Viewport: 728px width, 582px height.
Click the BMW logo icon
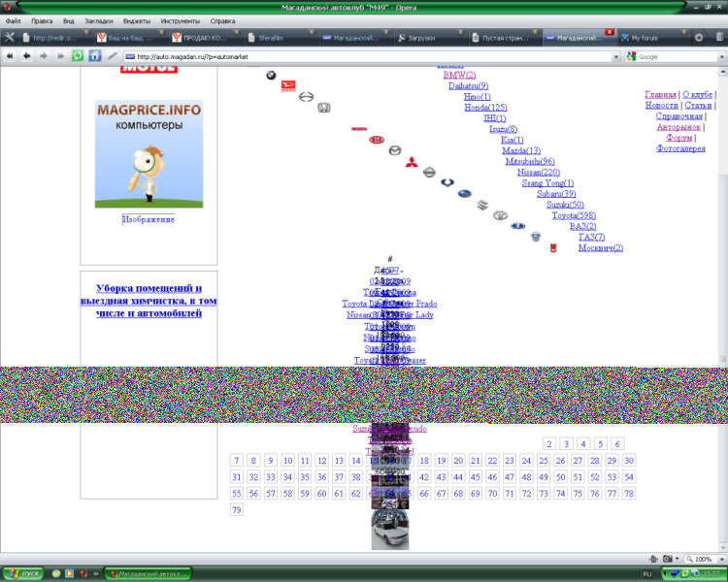click(272, 75)
